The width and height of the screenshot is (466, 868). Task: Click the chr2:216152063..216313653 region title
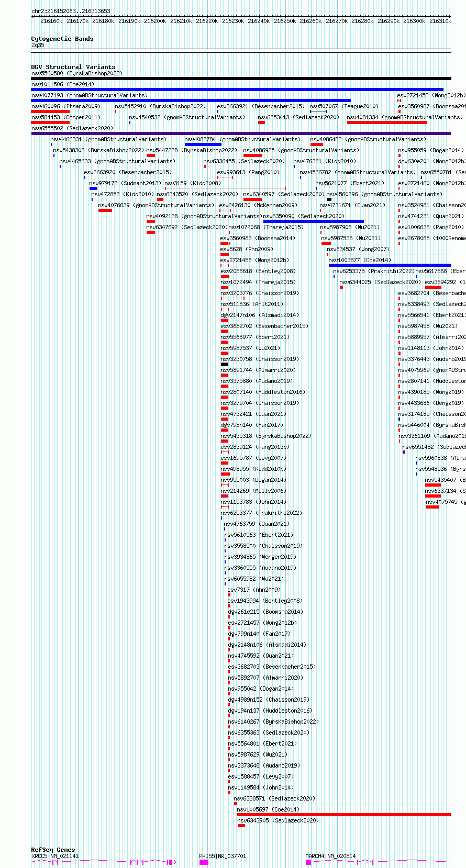coord(71,11)
